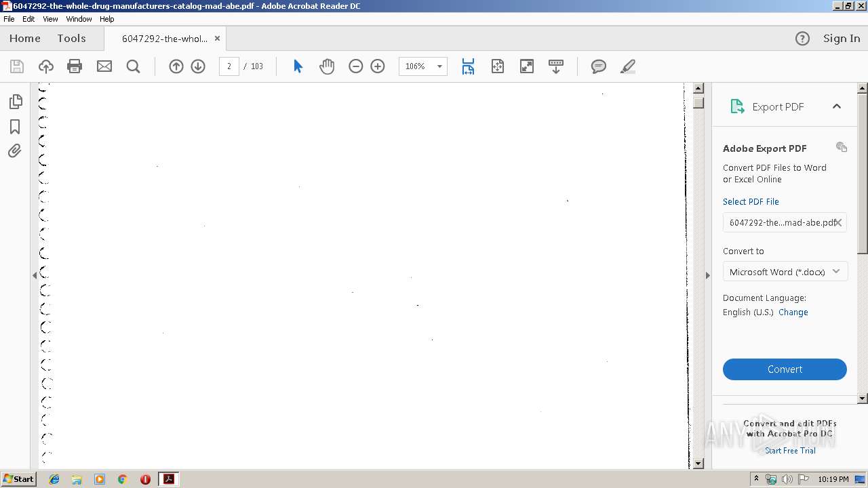The width and height of the screenshot is (868, 488).
Task: Open Help question mark icon
Action: [802, 39]
